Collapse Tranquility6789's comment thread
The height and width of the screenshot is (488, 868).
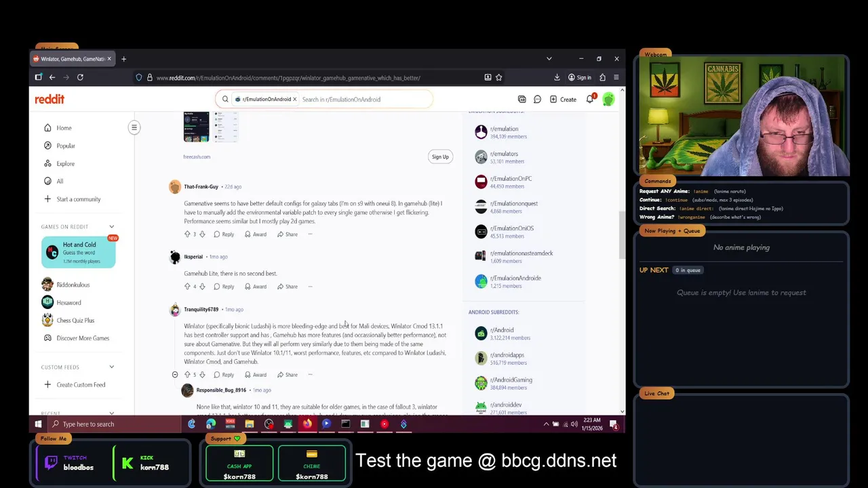pos(175,375)
